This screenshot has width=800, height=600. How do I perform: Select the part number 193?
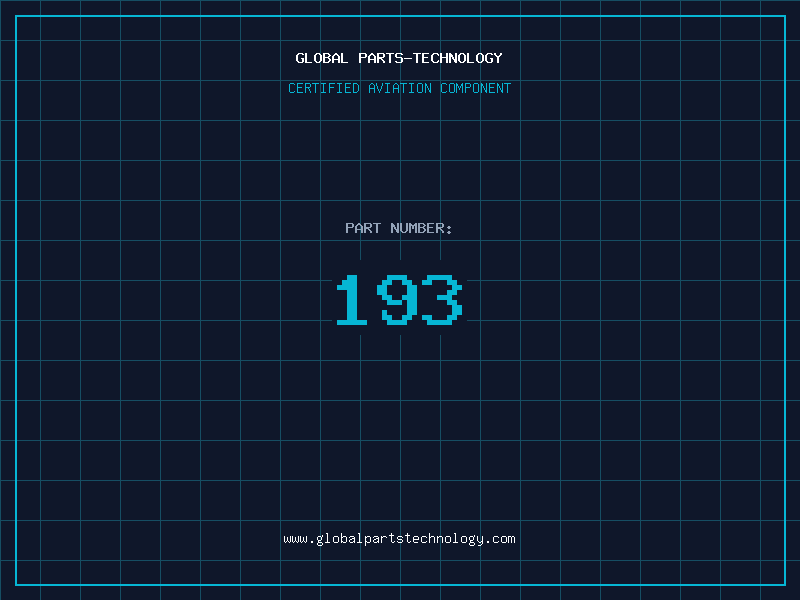click(399, 300)
